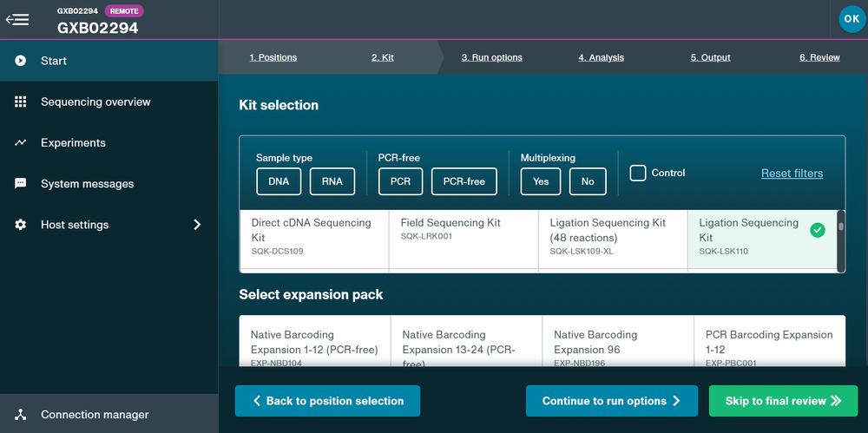
Task: Open the Start menu item
Action: [x=109, y=61]
